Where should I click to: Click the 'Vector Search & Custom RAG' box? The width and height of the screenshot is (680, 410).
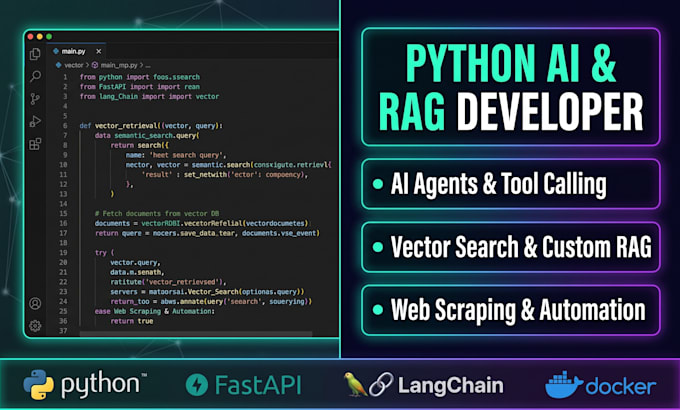[511, 247]
